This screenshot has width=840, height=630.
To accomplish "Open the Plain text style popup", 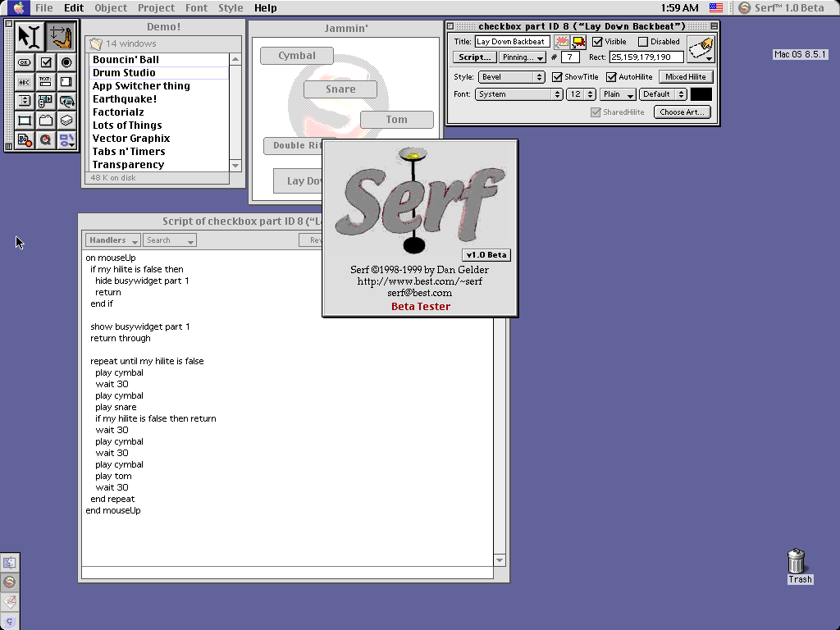I will coord(618,94).
